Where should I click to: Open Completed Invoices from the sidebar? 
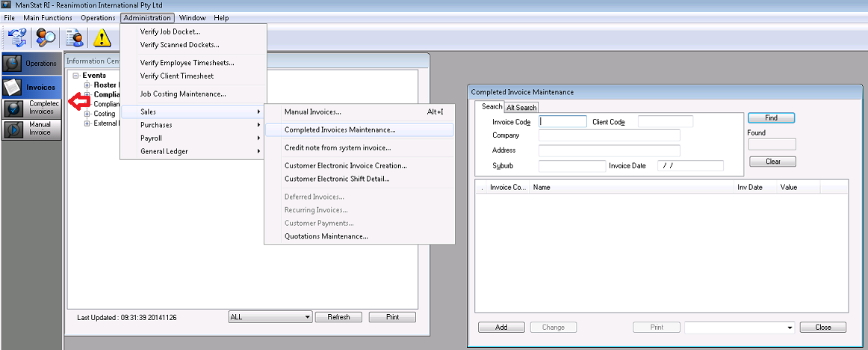click(31, 108)
